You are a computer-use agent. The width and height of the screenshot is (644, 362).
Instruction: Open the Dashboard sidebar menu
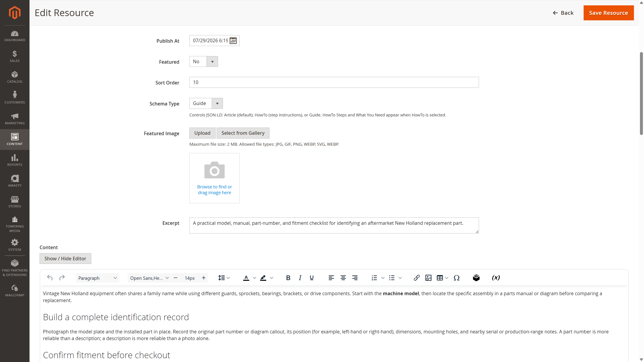15,36
